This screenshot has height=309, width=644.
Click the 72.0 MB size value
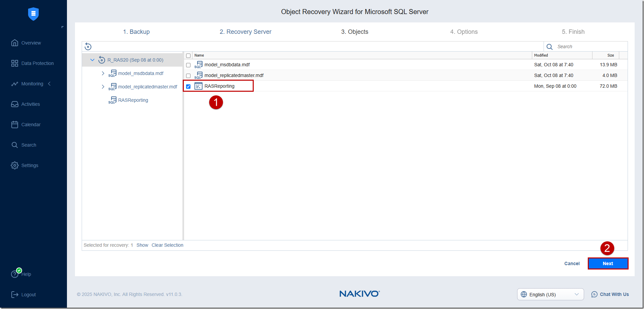click(x=609, y=86)
